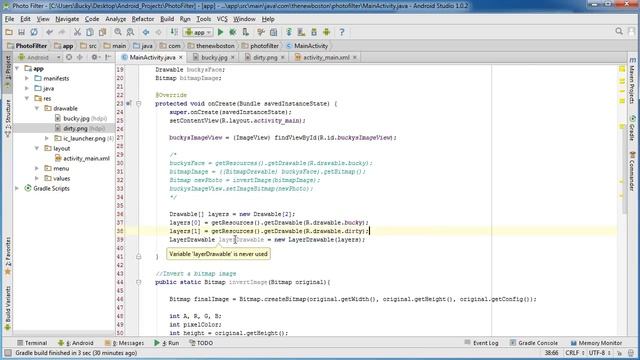Click the Sync Project with Gradle icon

[x=289, y=32]
